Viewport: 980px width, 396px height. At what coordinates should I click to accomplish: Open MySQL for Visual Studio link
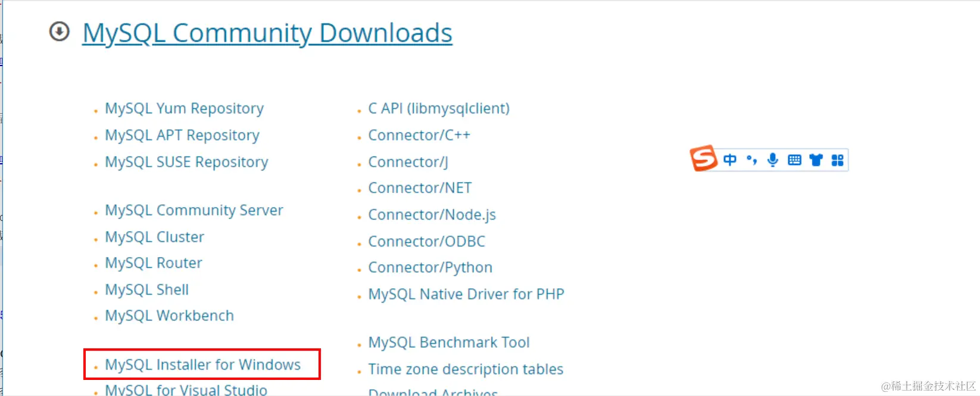pos(186,389)
